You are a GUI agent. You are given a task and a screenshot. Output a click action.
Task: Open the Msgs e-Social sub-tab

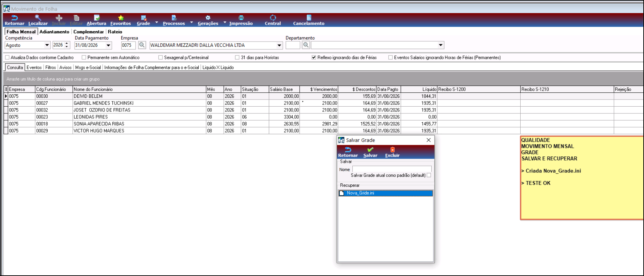point(88,67)
